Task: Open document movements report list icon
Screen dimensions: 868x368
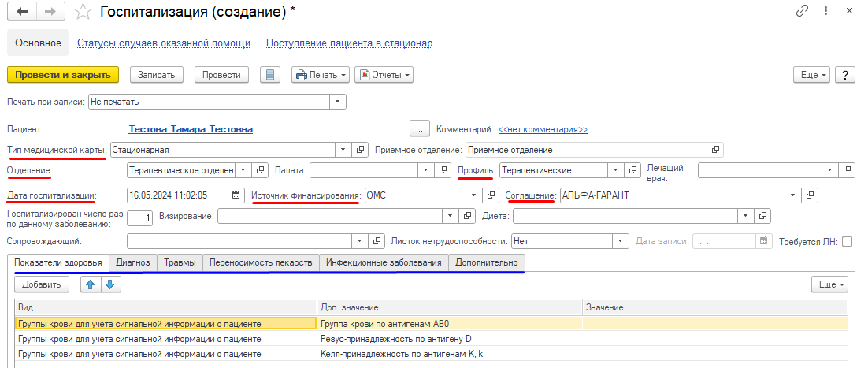Action: [270, 75]
